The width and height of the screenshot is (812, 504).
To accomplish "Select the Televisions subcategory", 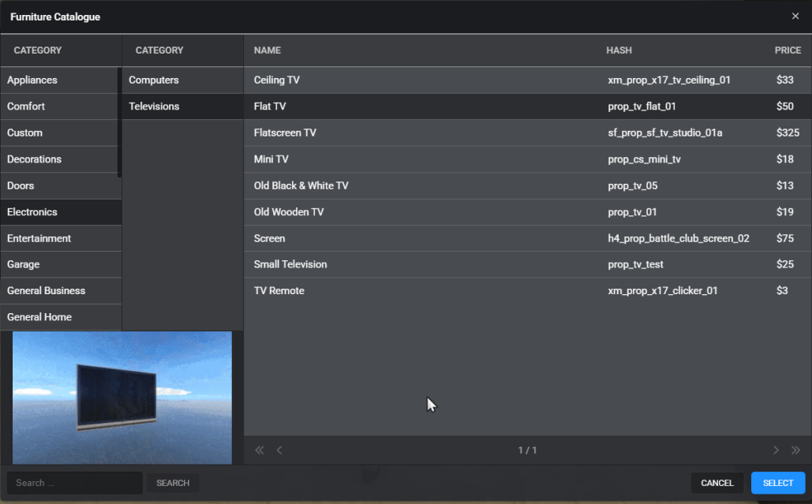I will click(x=183, y=106).
